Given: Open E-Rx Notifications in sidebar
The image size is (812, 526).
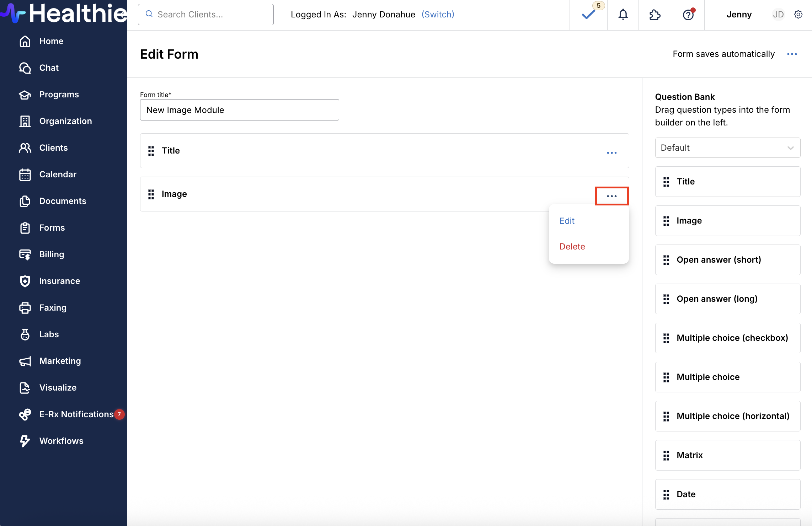Looking at the screenshot, I should coord(76,414).
